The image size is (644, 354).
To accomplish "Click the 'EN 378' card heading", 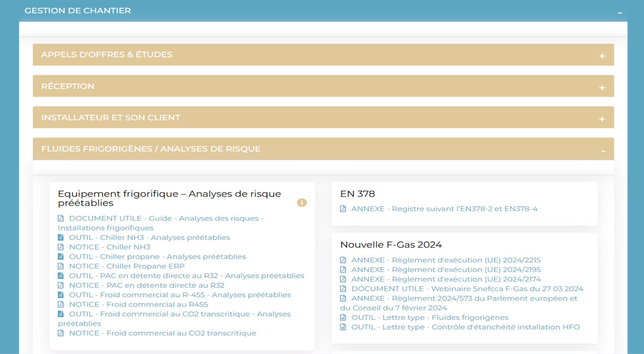I will pyautogui.click(x=357, y=194).
